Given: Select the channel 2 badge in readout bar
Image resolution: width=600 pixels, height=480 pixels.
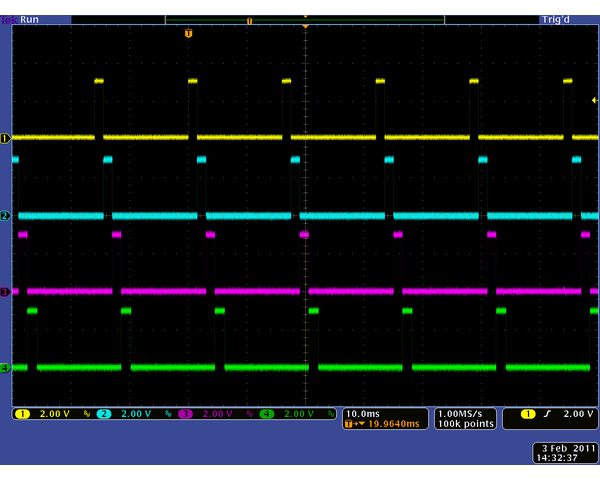Looking at the screenshot, I should pos(103,413).
